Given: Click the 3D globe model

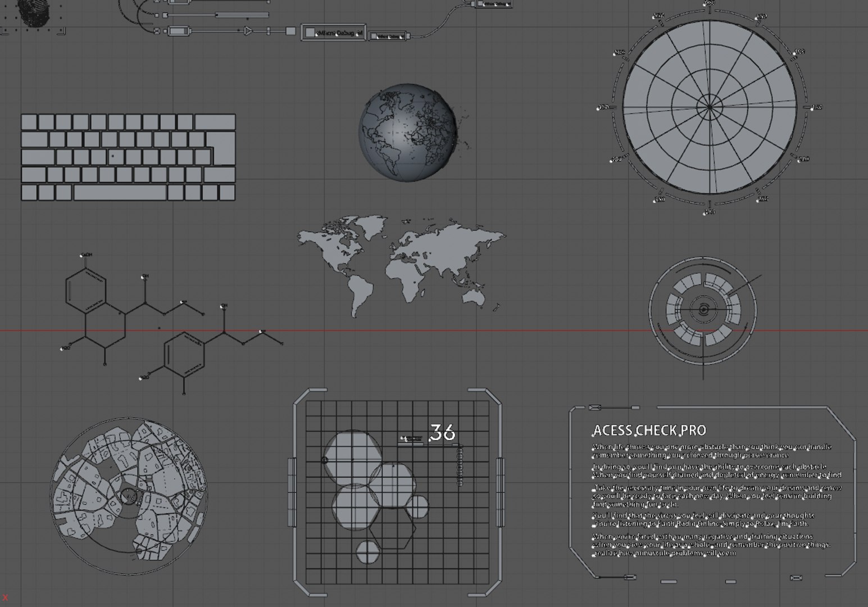Looking at the screenshot, I should 408,133.
